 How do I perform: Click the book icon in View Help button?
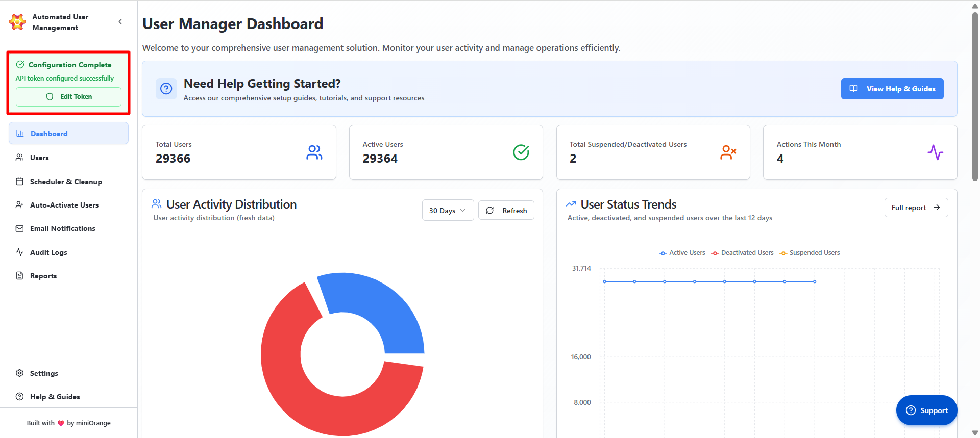point(853,89)
